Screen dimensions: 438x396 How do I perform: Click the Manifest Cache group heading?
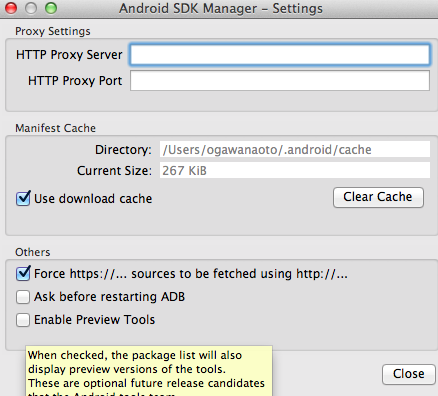click(x=55, y=128)
